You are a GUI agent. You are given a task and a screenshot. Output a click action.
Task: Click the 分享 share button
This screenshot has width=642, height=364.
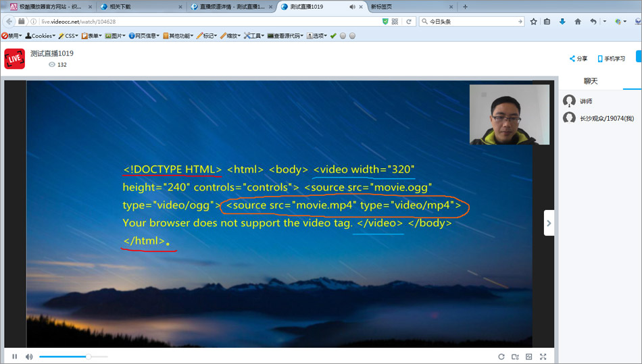pyautogui.click(x=578, y=59)
